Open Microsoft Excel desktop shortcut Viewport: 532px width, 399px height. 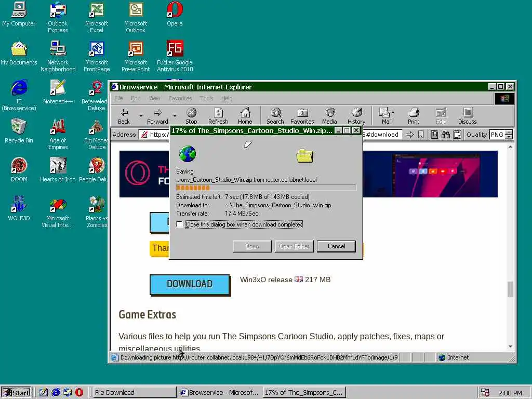point(96,17)
